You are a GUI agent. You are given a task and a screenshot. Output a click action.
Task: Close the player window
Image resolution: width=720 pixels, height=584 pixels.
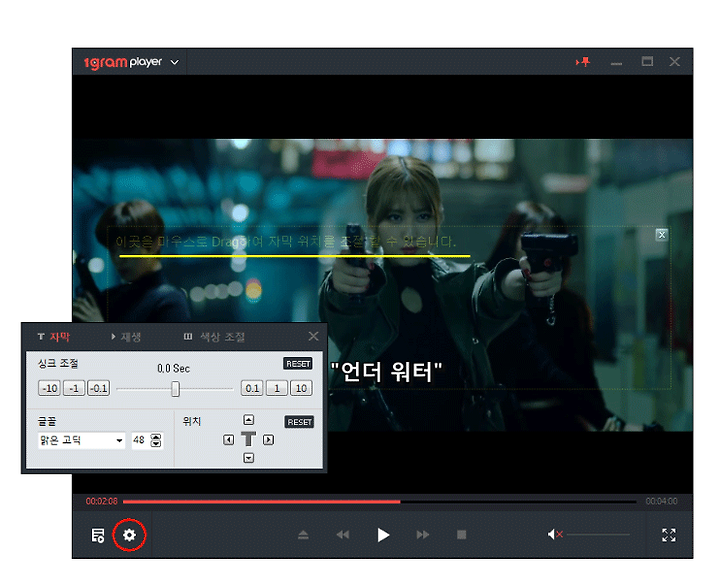[x=675, y=62]
